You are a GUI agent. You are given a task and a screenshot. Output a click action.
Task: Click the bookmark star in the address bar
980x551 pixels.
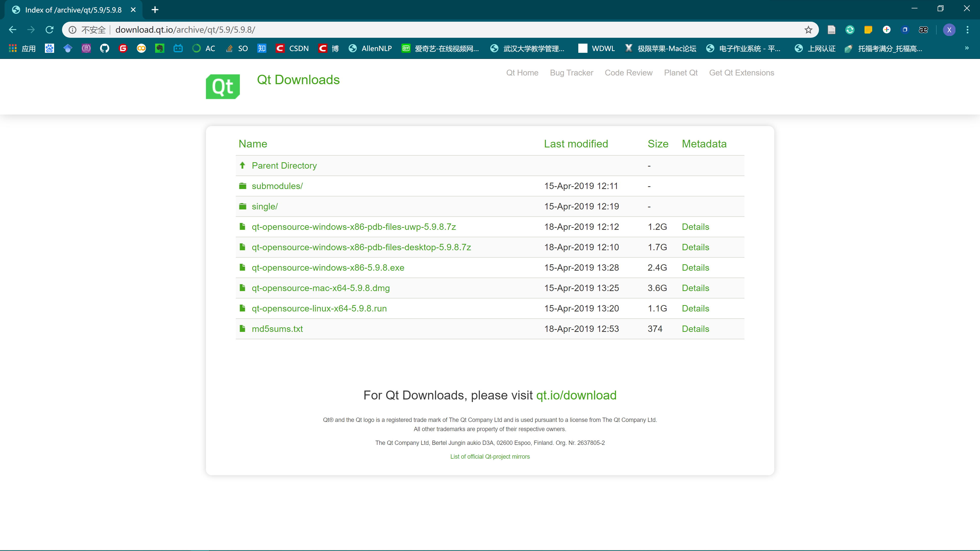[x=808, y=30]
